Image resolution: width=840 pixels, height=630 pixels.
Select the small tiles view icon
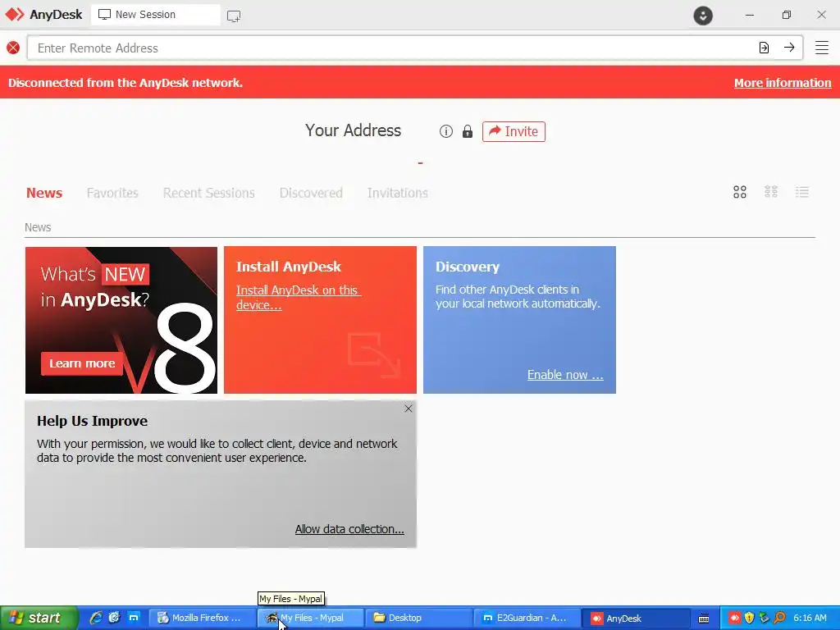point(771,192)
